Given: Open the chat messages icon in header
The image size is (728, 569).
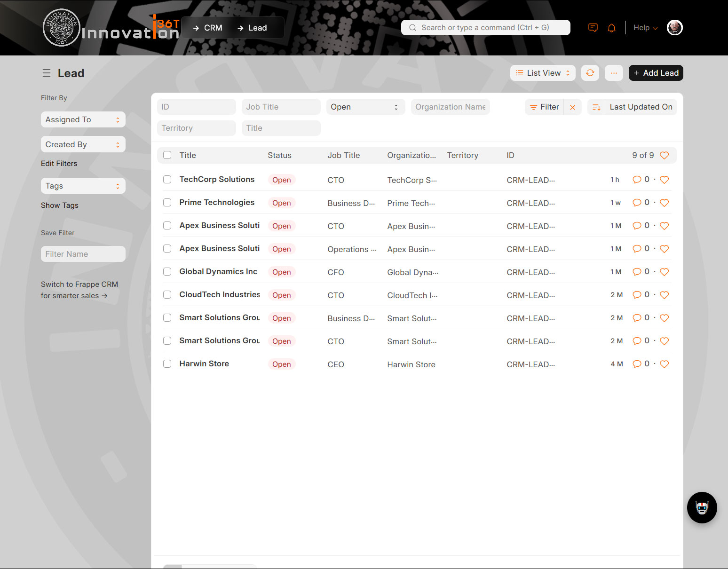Looking at the screenshot, I should [593, 28].
